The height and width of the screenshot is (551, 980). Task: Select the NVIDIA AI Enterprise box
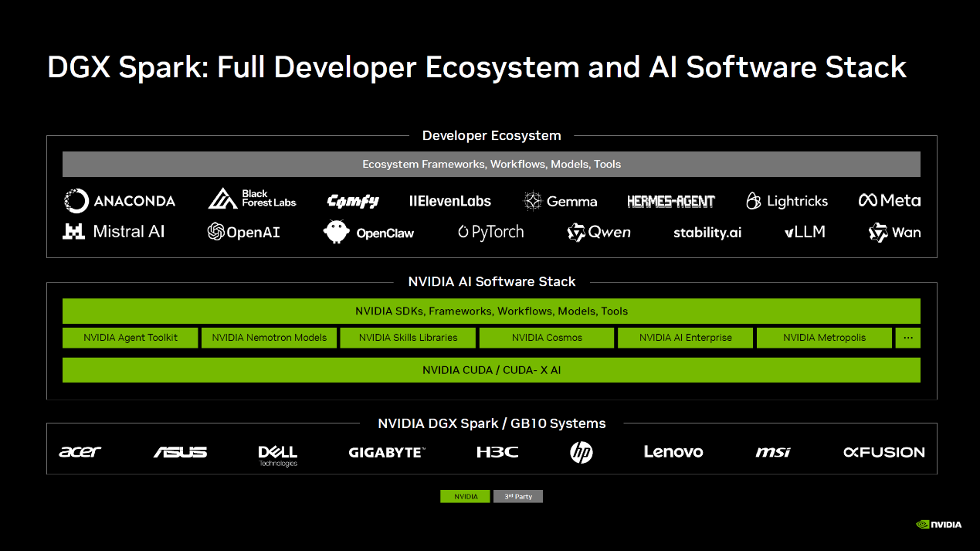[686, 338]
